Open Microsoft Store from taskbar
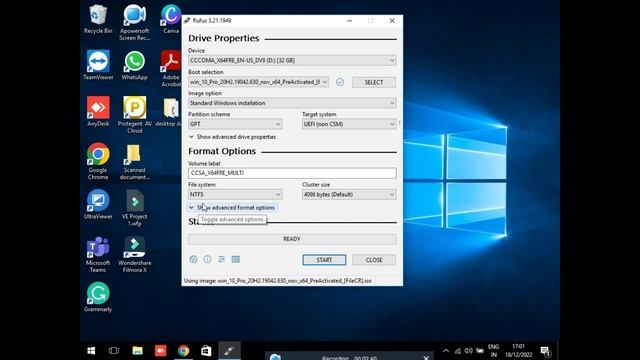This screenshot has width=640, height=360. pos(206,351)
